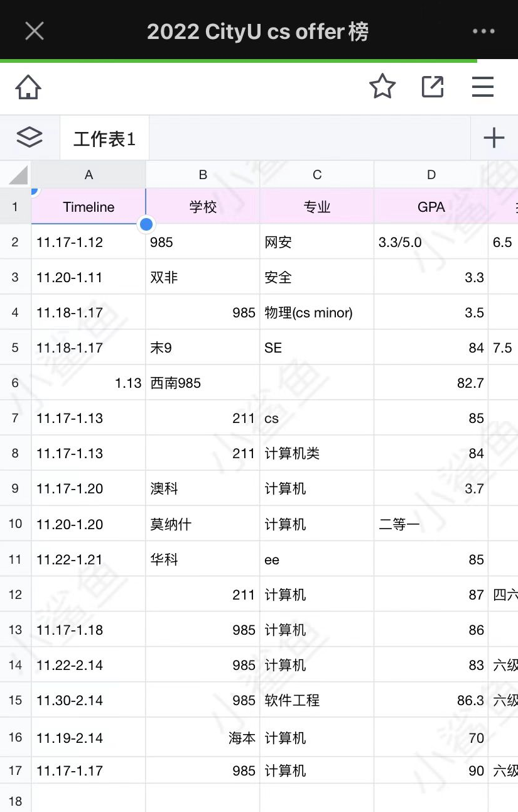Select column B header
Image resolution: width=518 pixels, height=812 pixels.
point(203,175)
